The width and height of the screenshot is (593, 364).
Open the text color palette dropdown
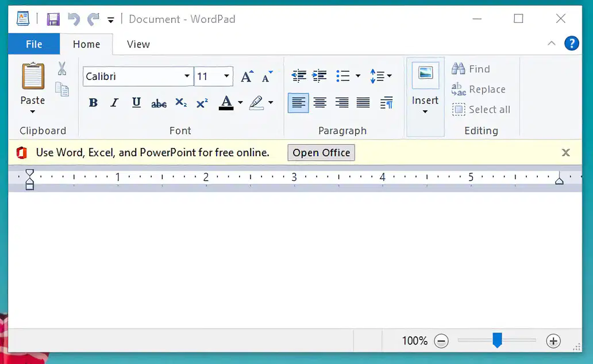click(240, 102)
